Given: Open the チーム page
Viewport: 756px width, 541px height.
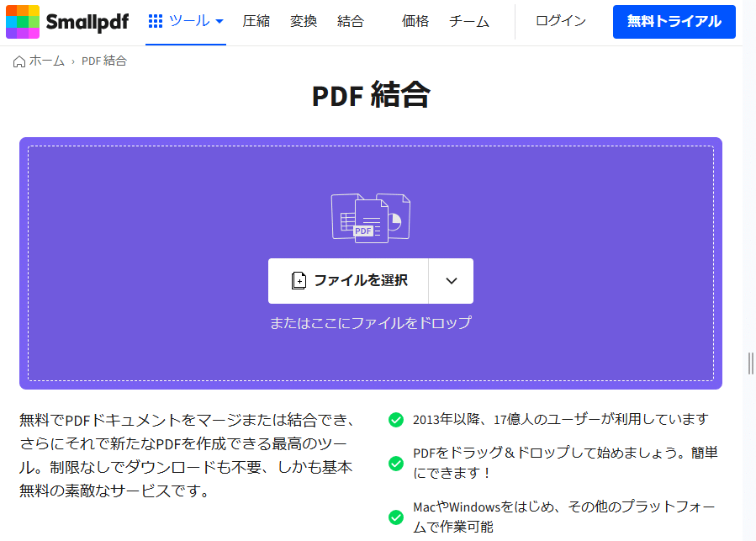Looking at the screenshot, I should 469,21.
